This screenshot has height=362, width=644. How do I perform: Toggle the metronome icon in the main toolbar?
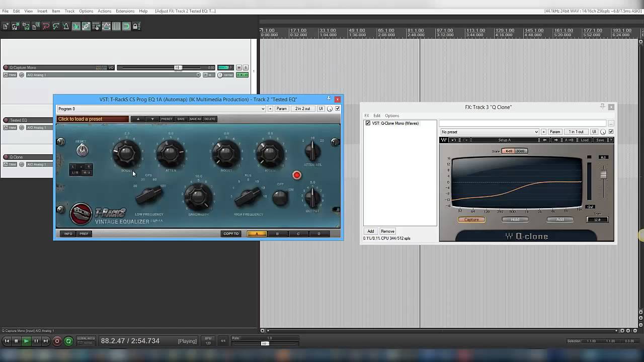pos(66,26)
